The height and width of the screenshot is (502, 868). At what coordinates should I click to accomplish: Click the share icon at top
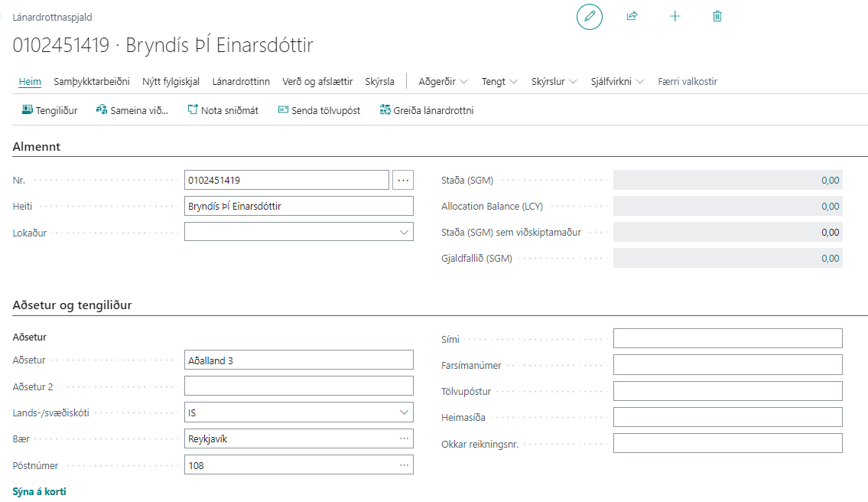pyautogui.click(x=632, y=16)
